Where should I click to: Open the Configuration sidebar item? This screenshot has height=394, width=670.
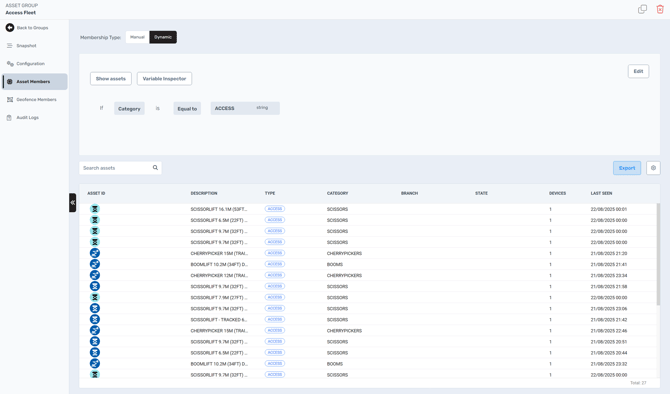[34, 64]
